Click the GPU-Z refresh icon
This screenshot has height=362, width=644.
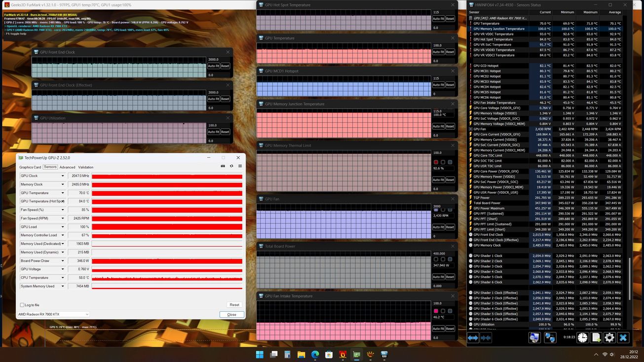coord(231,166)
